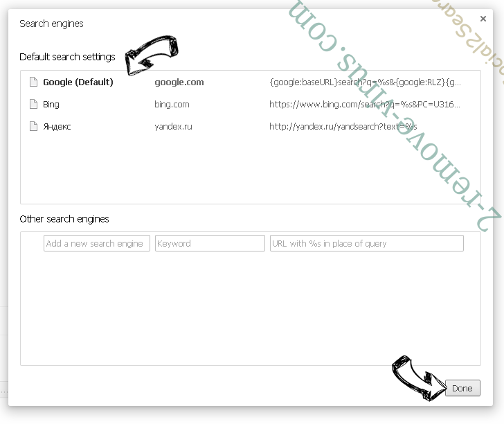This screenshot has height=424, width=504.
Task: Click the yandex.ru/yandsearch URL text
Action: pos(343,126)
